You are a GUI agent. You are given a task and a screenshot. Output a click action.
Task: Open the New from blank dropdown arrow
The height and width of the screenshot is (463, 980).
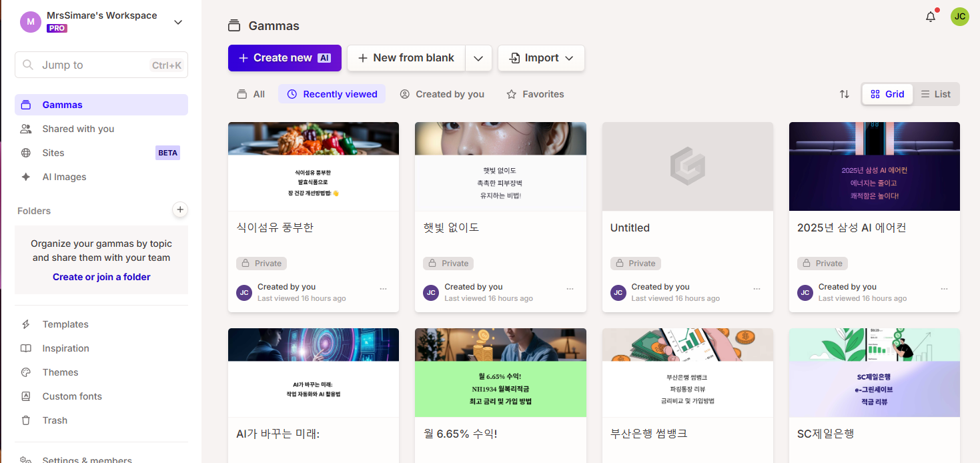478,58
